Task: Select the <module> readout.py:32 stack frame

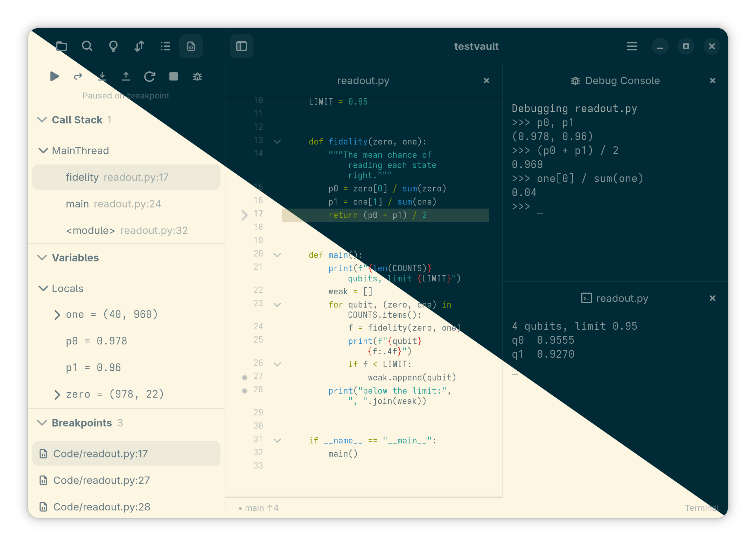Action: pos(126,230)
